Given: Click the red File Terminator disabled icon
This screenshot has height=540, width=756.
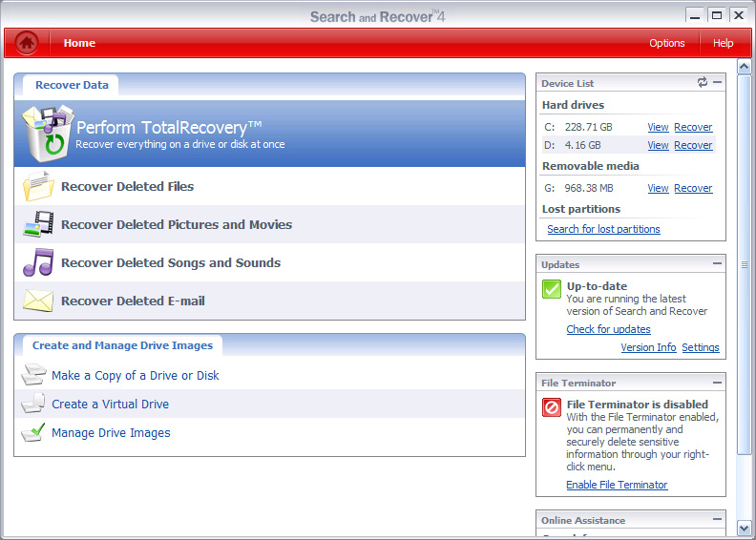Looking at the screenshot, I should 552,407.
